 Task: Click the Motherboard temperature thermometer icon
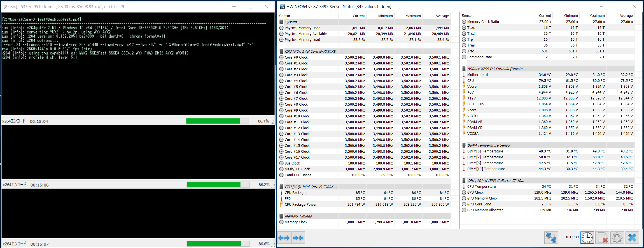click(464, 75)
